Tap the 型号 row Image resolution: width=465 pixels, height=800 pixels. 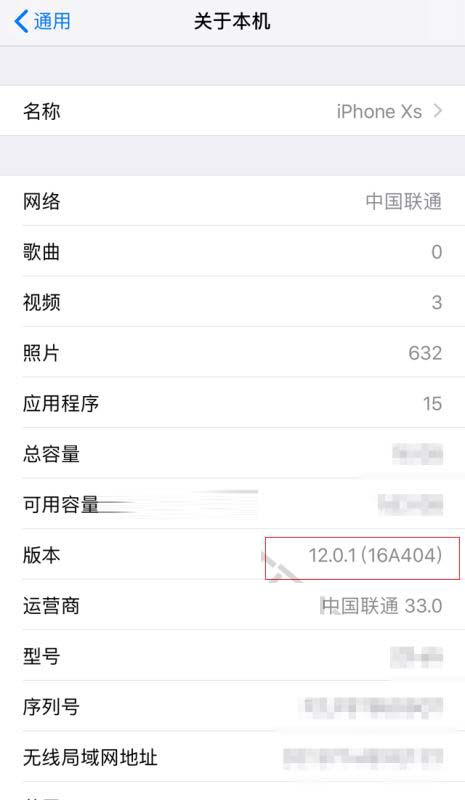[x=232, y=656]
